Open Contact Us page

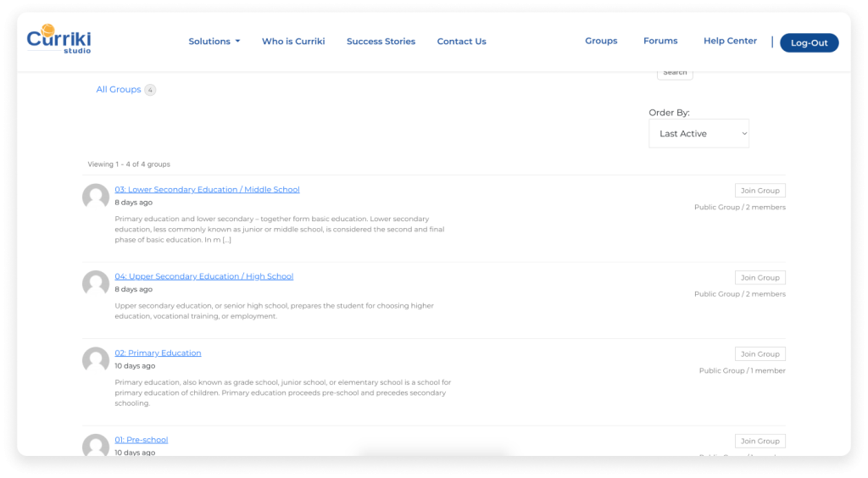point(462,42)
